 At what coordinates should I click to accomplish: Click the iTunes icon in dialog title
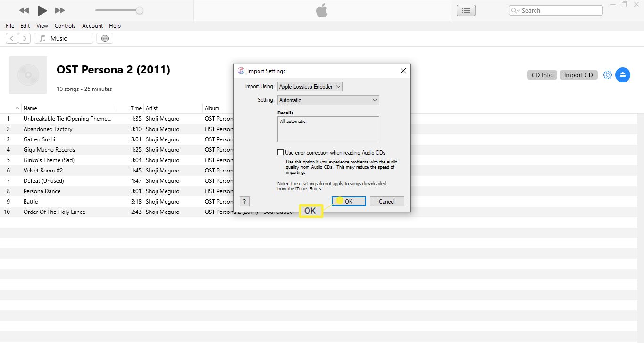pos(241,71)
